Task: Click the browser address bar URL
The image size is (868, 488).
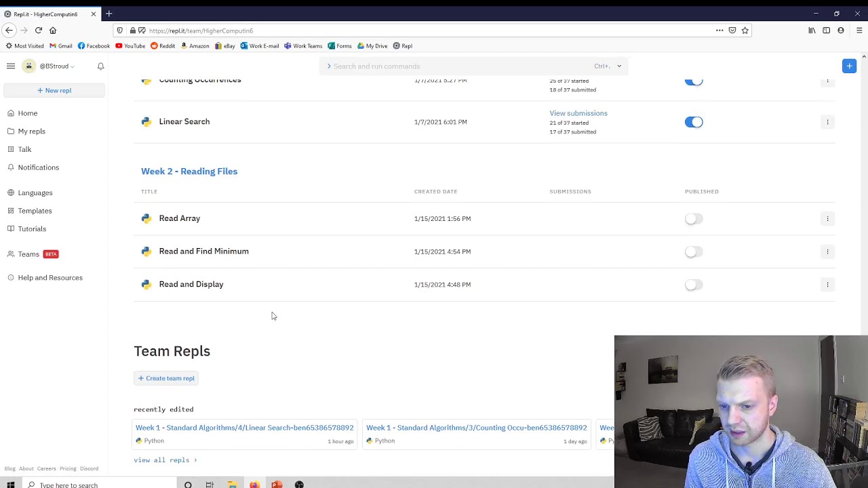Action: click(x=201, y=30)
